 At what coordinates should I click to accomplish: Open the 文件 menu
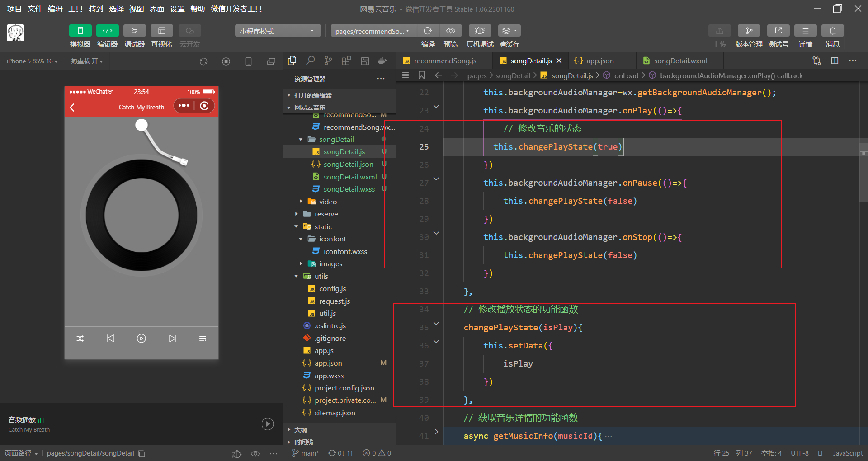pyautogui.click(x=35, y=9)
